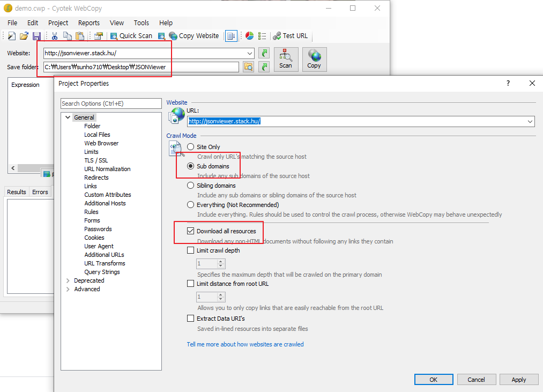Select Everything (Not Recommended) option

pyautogui.click(x=190, y=205)
